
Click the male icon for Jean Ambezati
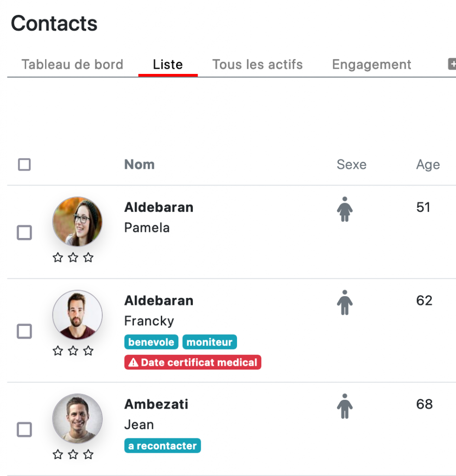coord(344,406)
